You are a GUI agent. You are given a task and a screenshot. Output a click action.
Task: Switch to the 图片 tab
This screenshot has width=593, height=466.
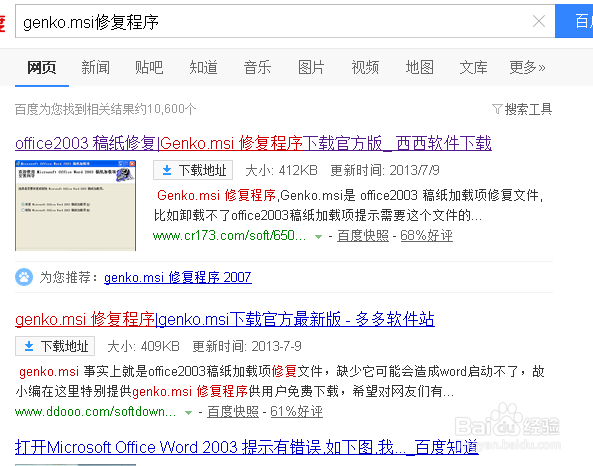(311, 68)
